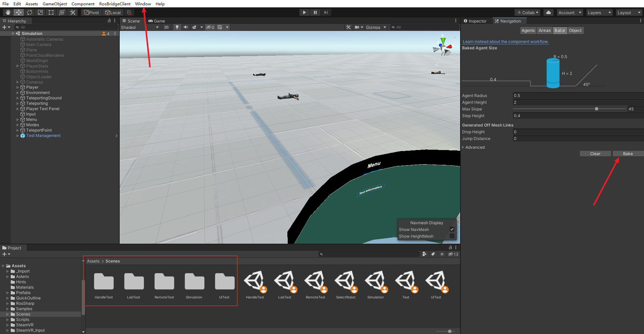Viewport: 644px width, 334px height.
Task: Toggle hidden objects visibility counter in Scene
Action: (x=210, y=27)
